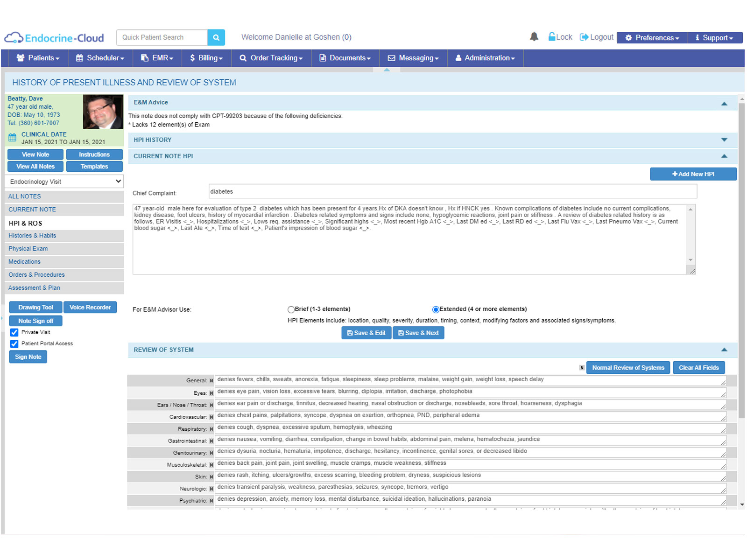
Task: Open the Support dropdown
Action: tap(715, 38)
